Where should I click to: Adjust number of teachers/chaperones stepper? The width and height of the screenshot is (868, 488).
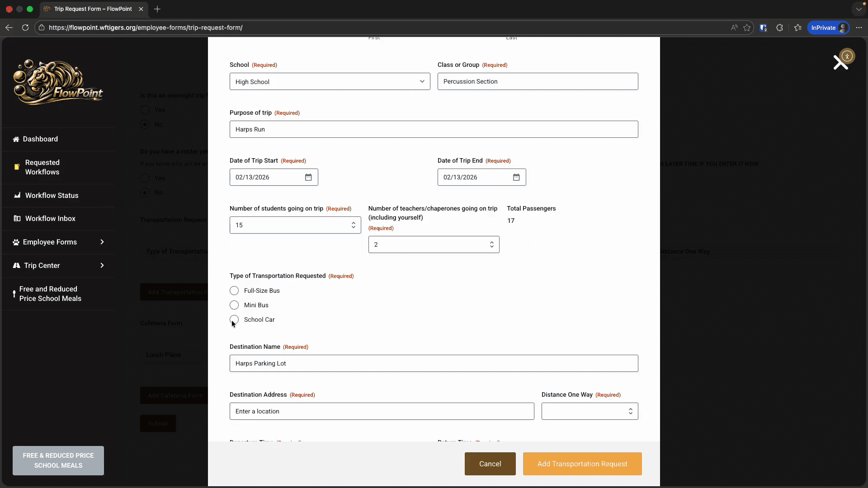(492, 244)
